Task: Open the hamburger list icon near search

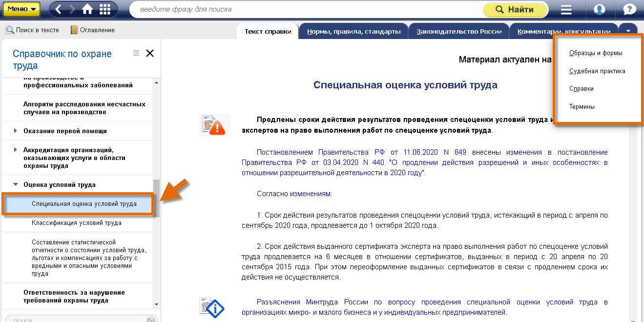Action: pos(566,10)
